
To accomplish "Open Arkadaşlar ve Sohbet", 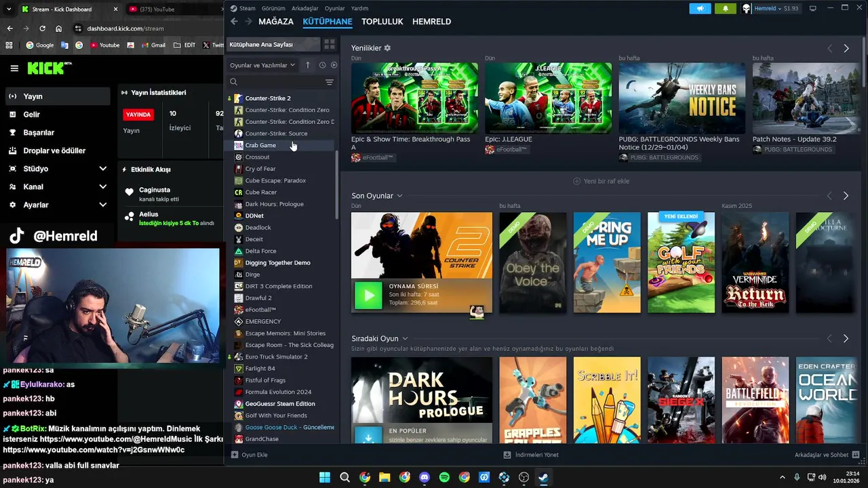I will (827, 455).
